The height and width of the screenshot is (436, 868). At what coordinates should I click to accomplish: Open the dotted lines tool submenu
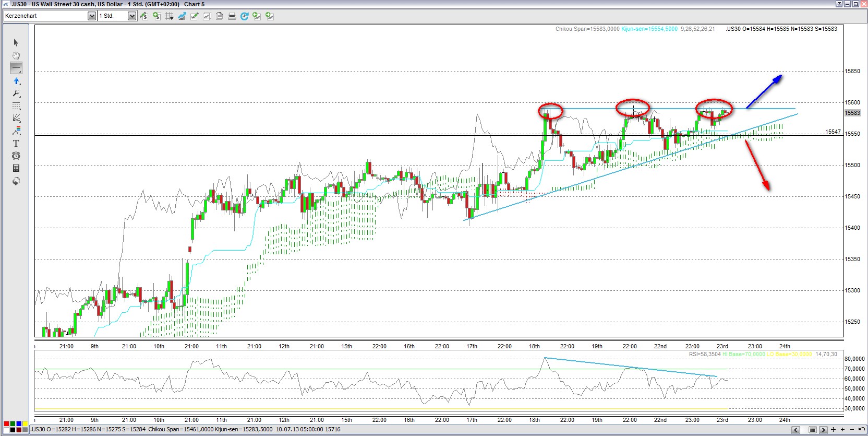[x=16, y=106]
